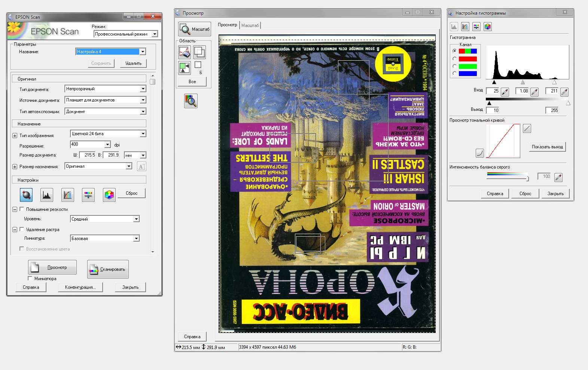588x370 pixels.
Task: Expand the Размер назначения plus toggle
Action: 15,167
